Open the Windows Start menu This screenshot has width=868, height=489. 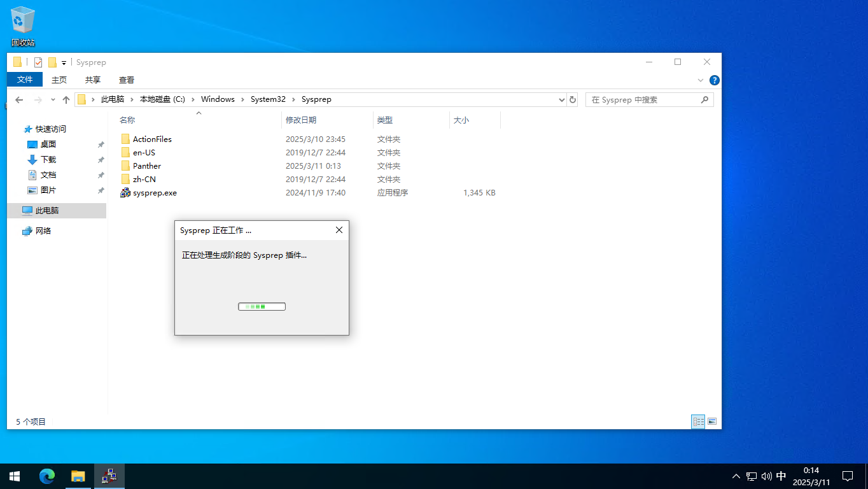15,476
